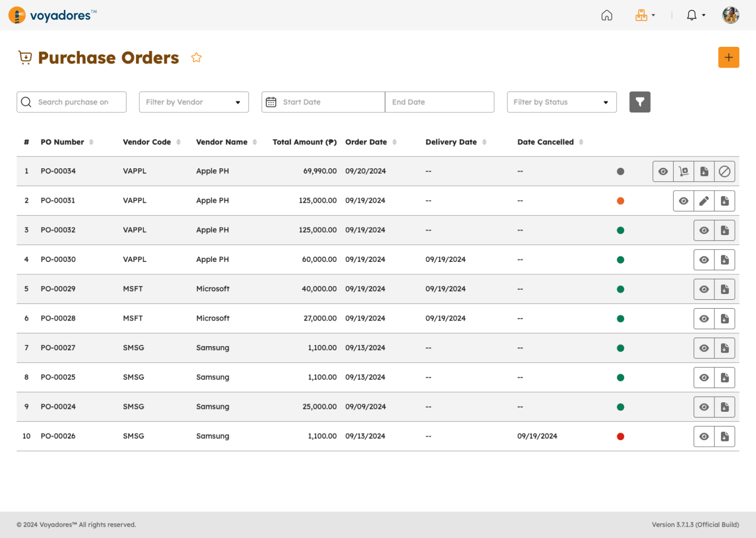Viewport: 756px width, 538px height.
Task: Click Samsung in PO-00027 row
Action: pos(213,347)
